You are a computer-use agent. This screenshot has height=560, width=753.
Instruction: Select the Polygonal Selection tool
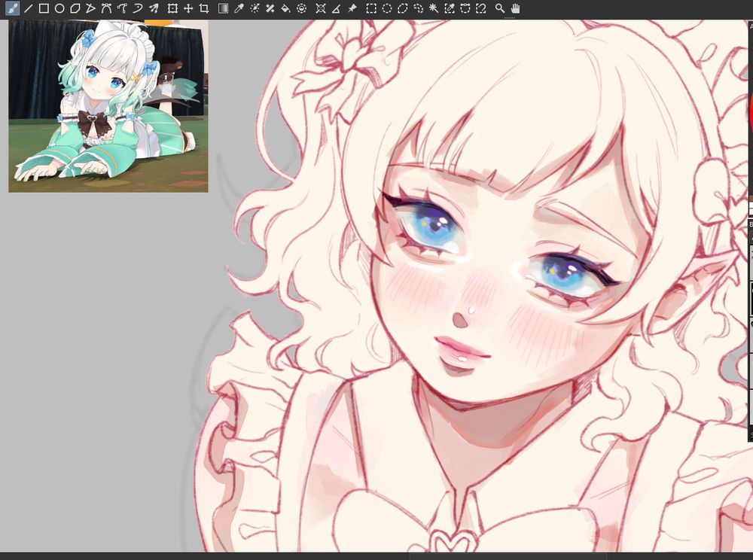click(x=402, y=8)
